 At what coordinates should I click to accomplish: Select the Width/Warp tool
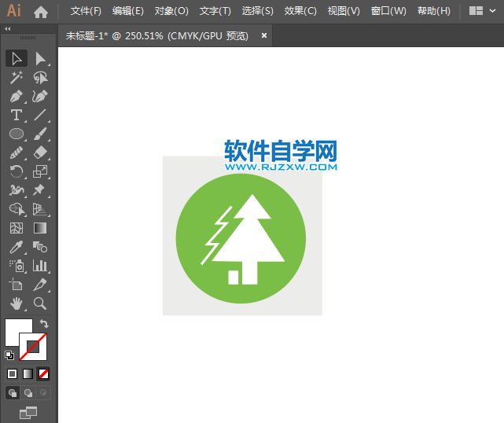pos(17,190)
